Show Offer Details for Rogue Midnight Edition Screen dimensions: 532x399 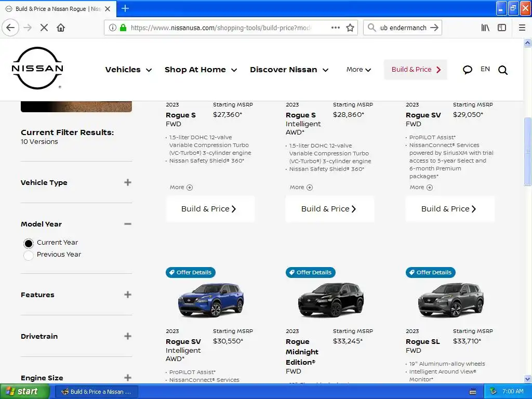tap(311, 272)
